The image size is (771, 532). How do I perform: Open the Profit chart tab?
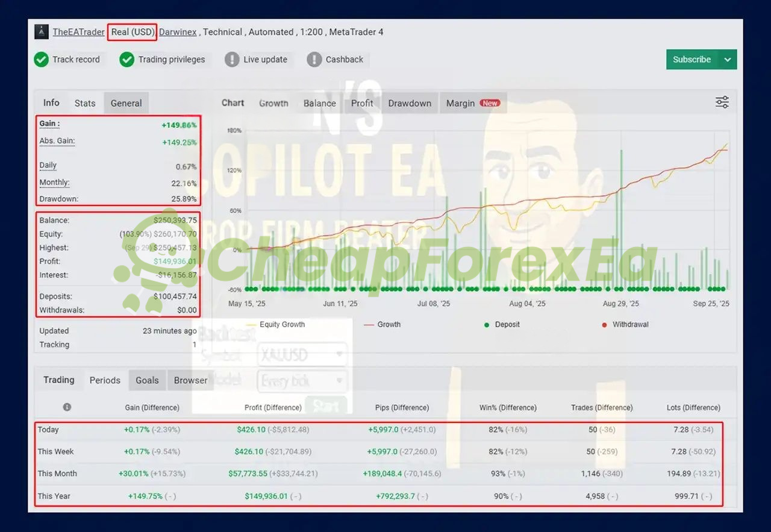click(x=362, y=103)
